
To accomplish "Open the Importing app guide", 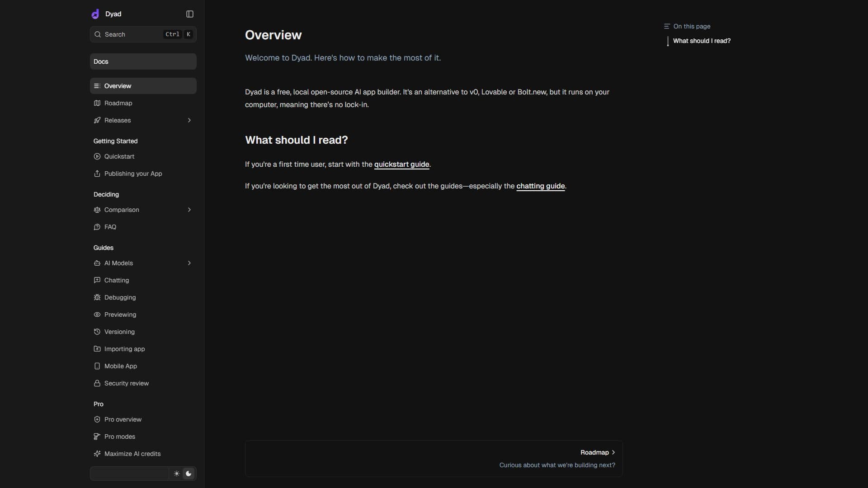I will pos(143,349).
